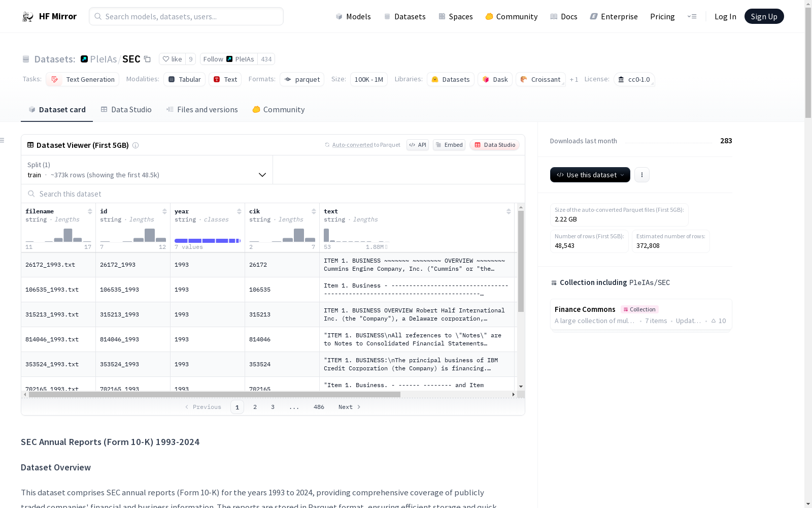Click the year classes distribution bar

tap(207, 240)
